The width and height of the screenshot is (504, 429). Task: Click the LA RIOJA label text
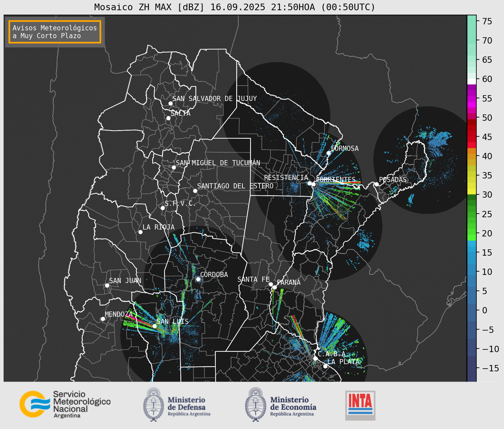pos(158,227)
